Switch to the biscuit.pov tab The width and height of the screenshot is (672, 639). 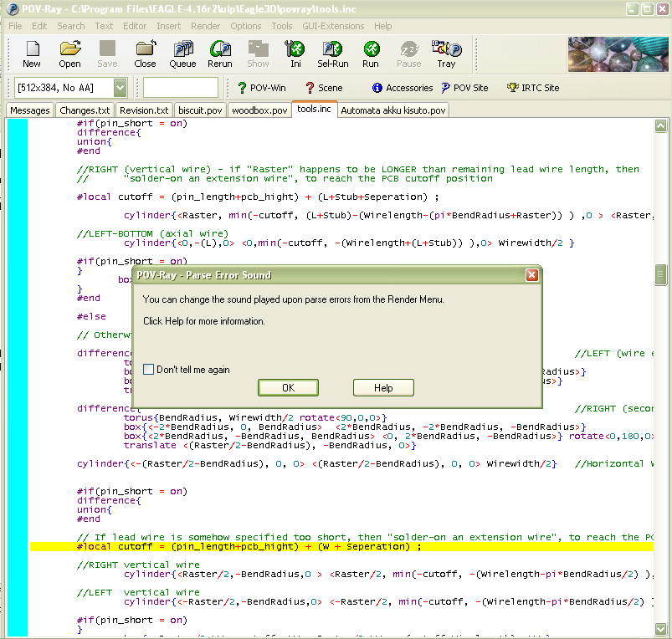(x=200, y=110)
